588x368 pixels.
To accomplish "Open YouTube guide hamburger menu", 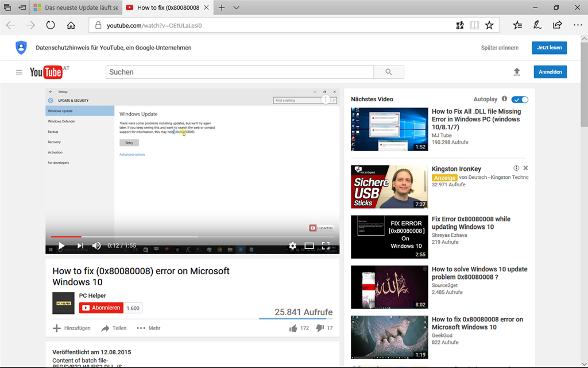I will (x=19, y=72).
